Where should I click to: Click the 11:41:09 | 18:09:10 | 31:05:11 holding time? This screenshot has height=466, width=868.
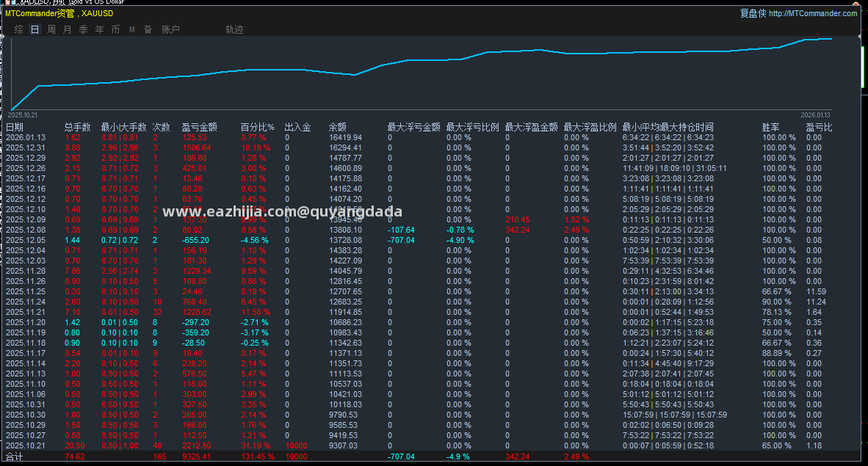(675, 168)
